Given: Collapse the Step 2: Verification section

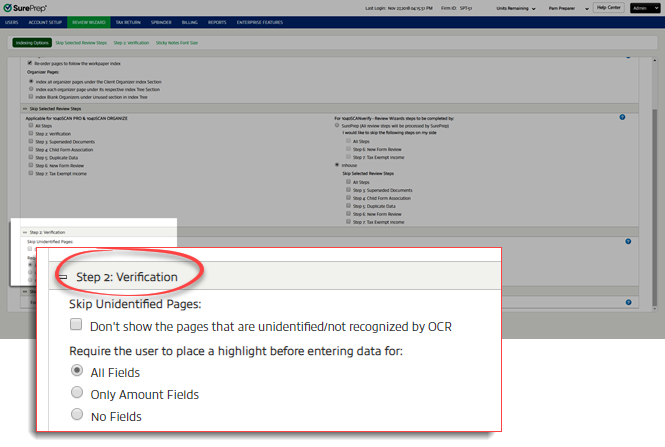Looking at the screenshot, I should (x=62, y=277).
